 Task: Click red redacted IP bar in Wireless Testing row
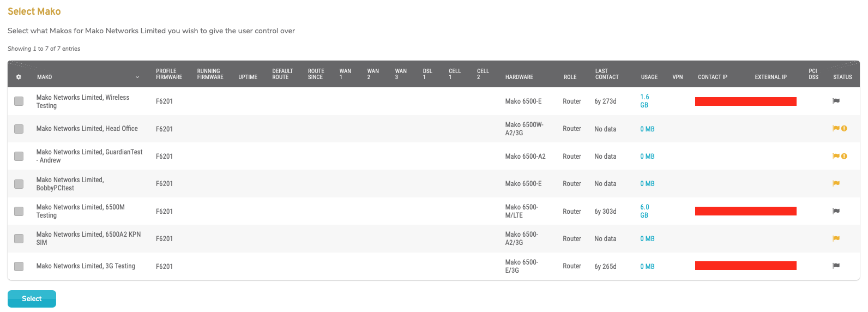coord(745,101)
